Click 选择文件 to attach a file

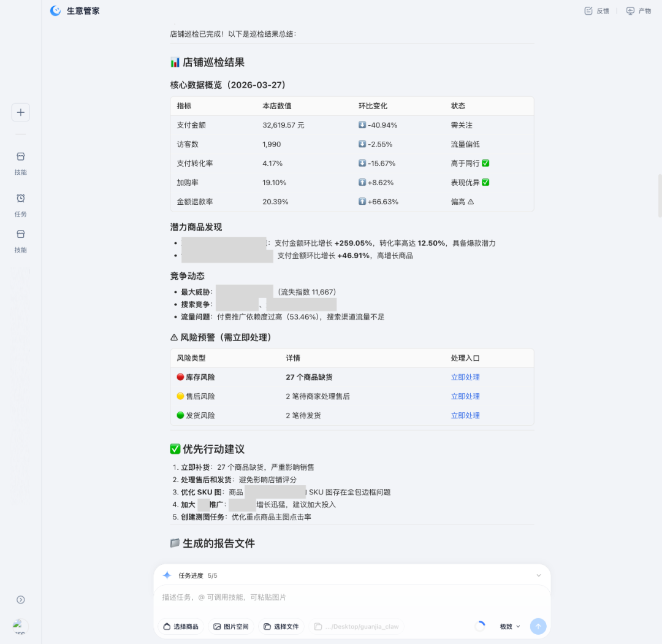281,626
